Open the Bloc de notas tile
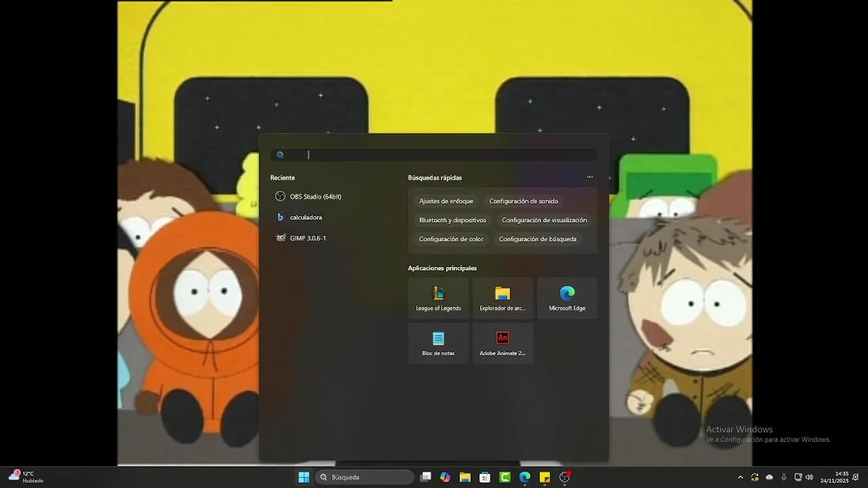Viewport: 868px width, 488px height. click(438, 343)
